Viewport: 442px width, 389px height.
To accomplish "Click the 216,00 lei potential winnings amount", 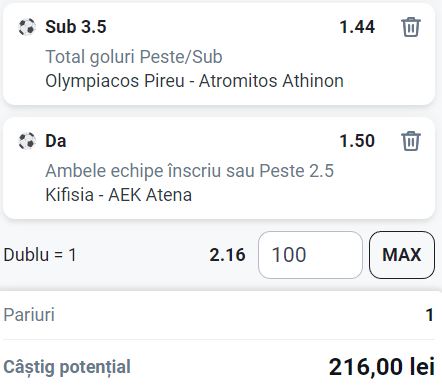I will tap(382, 367).
